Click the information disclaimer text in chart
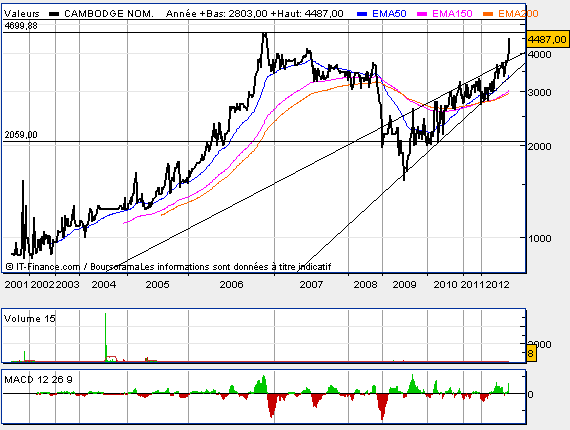570x430 pixels. tap(236, 267)
